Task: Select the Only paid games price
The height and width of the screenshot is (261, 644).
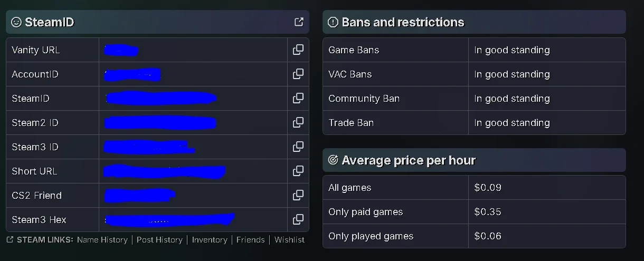Action: (x=488, y=212)
